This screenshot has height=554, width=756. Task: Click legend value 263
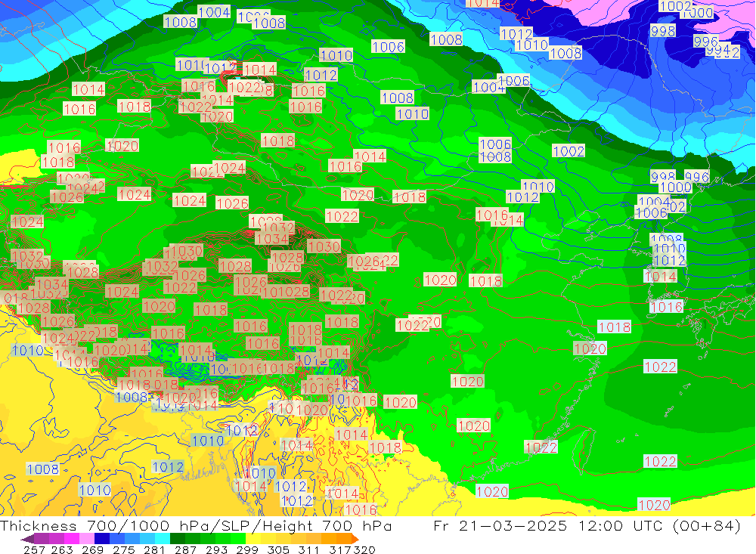tap(62, 549)
